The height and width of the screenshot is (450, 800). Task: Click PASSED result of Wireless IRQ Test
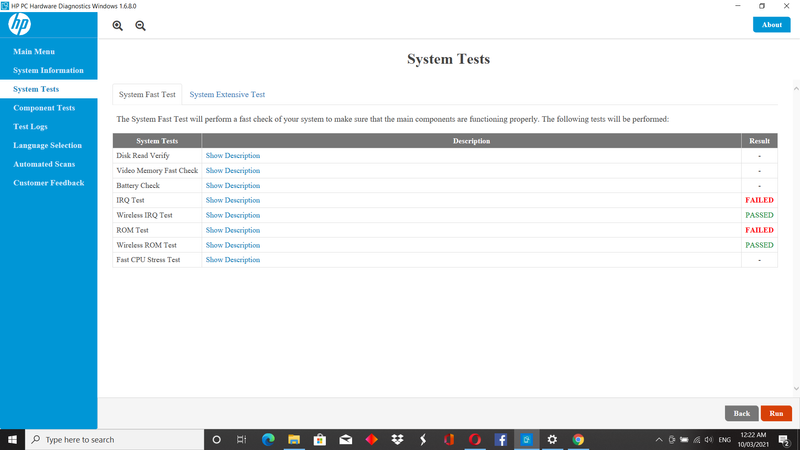[x=759, y=215]
